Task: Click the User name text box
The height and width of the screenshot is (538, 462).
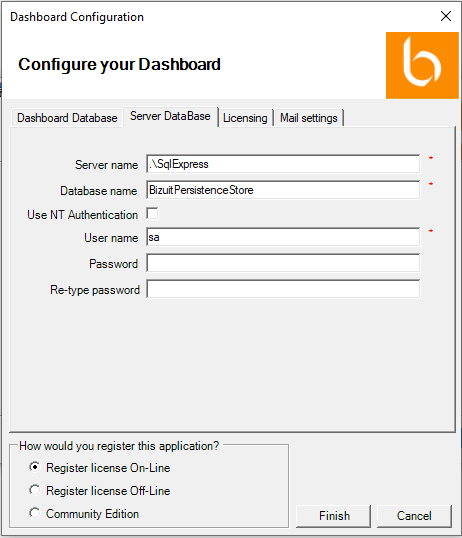Action: pyautogui.click(x=283, y=237)
